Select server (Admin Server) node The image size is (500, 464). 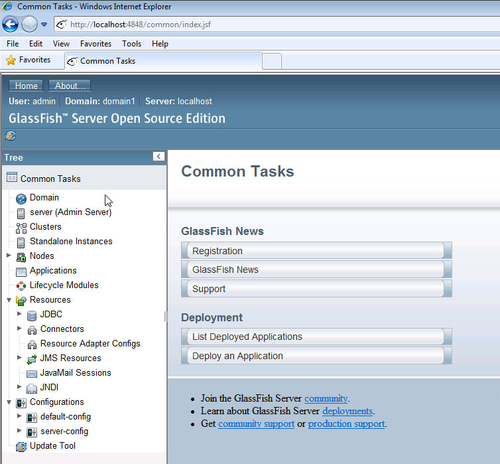[71, 212]
